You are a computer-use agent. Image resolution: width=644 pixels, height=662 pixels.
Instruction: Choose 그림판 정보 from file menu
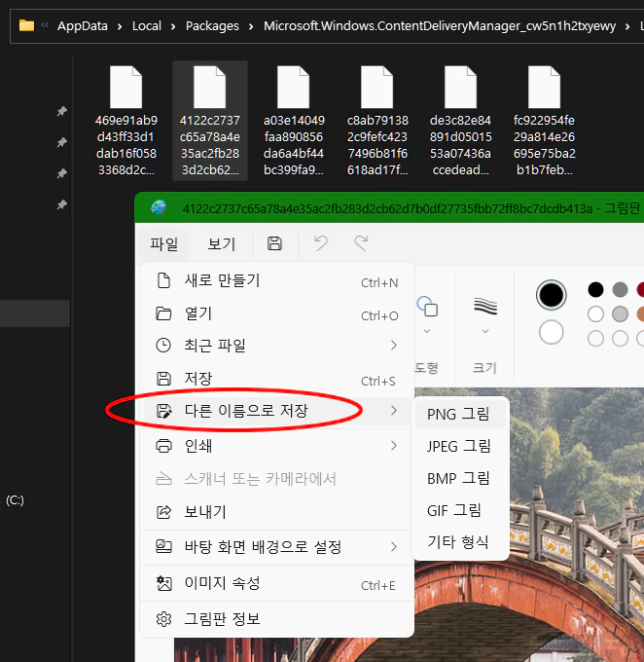(276, 619)
